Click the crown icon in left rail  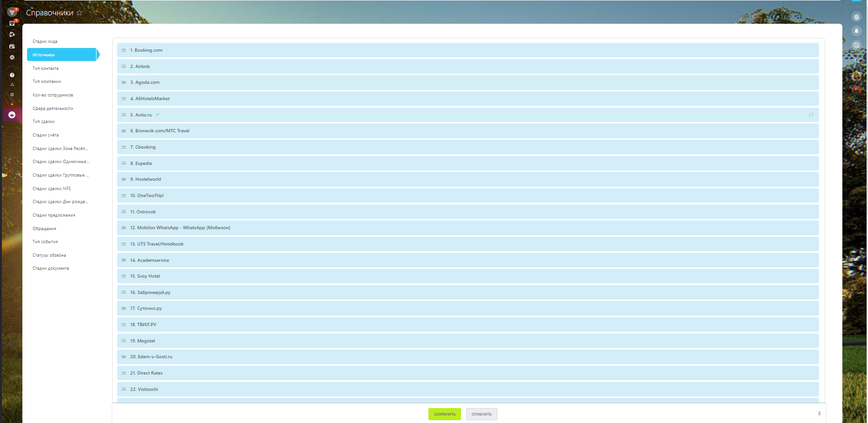point(12,115)
